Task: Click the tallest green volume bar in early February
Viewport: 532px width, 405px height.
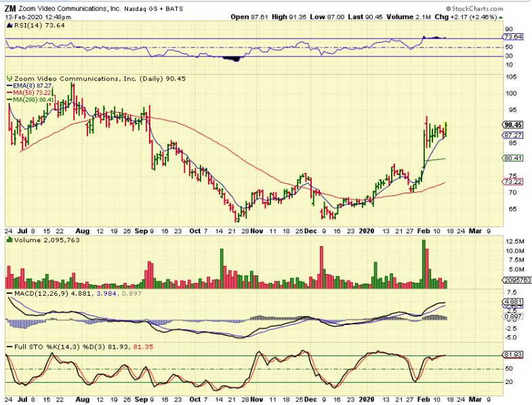Action: coord(424,265)
